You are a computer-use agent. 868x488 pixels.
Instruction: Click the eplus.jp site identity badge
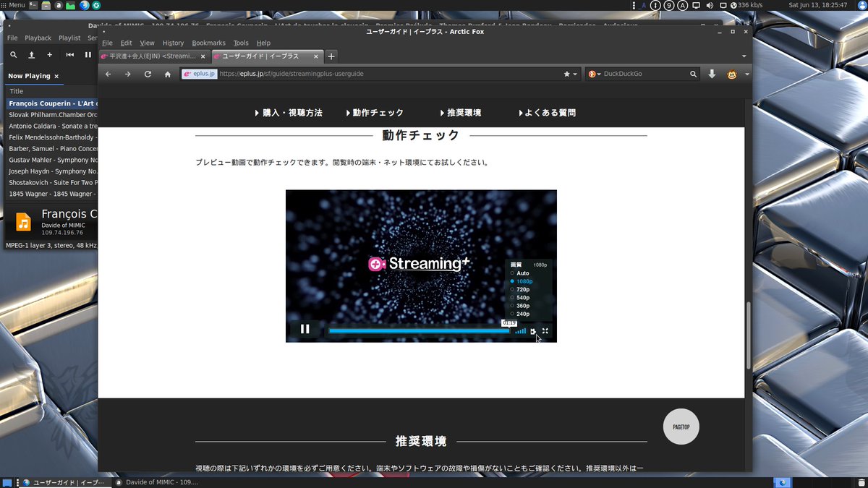pos(199,74)
